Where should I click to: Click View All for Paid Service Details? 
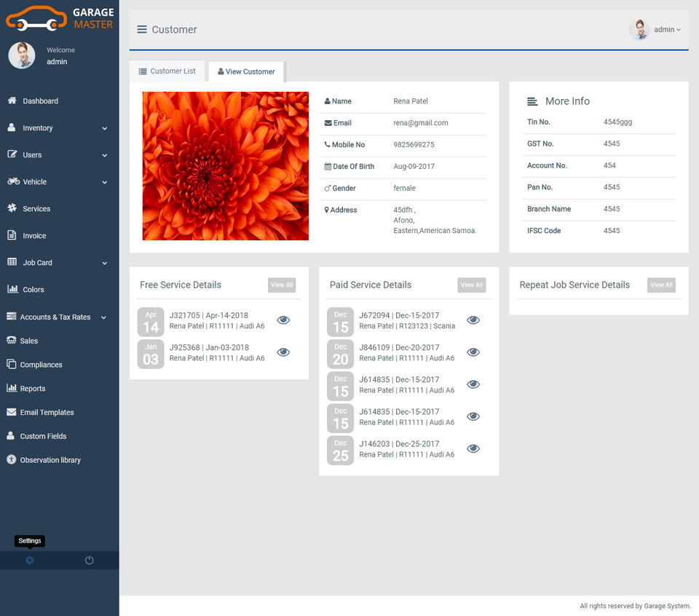coord(472,285)
